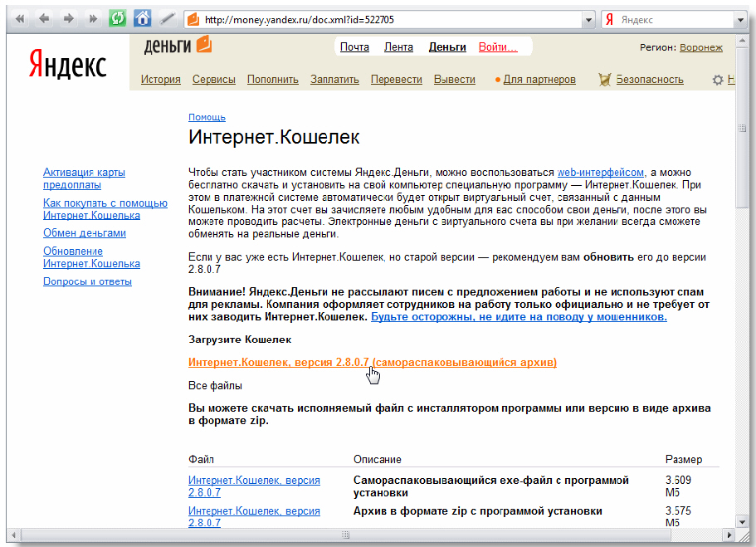
Task: Click the browser Back arrow button
Action: pos(45,19)
